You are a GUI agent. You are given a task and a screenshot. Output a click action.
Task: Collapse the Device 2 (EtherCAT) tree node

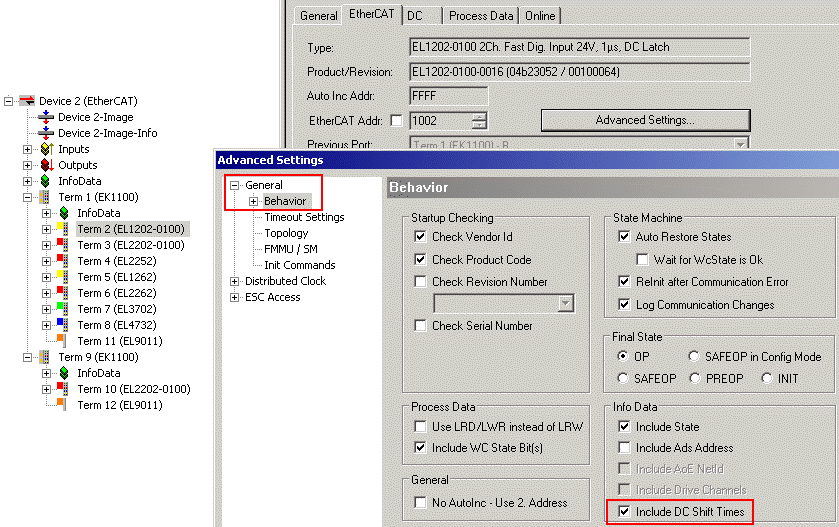(x=9, y=101)
